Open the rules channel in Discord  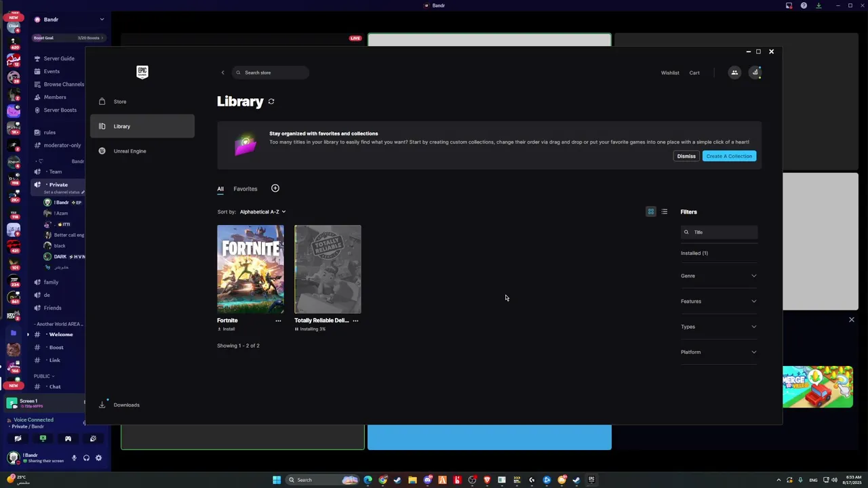50,133
